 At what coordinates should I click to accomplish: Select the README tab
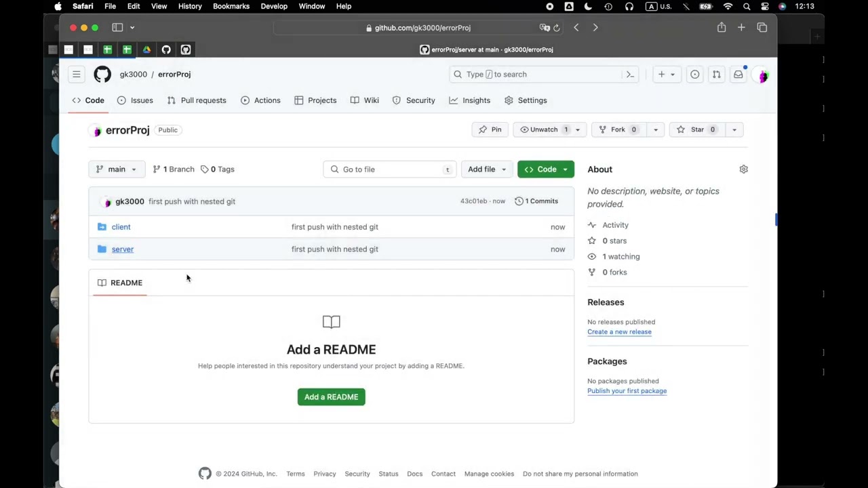(120, 283)
